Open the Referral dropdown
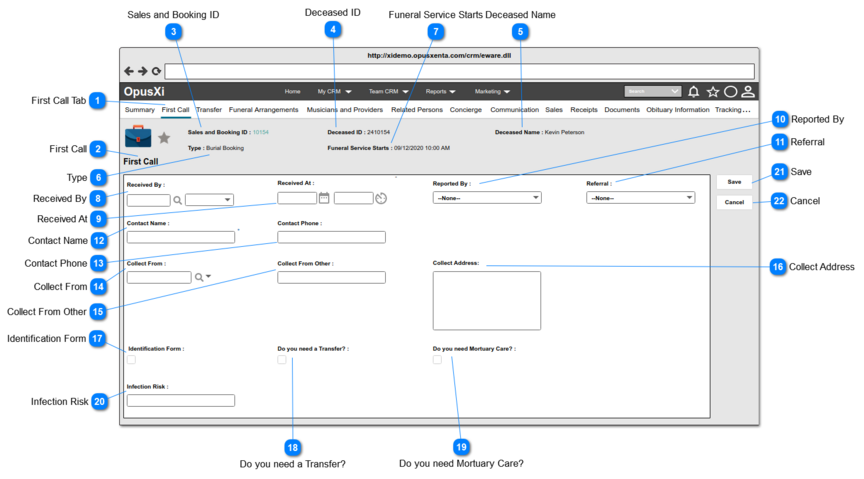Image resolution: width=864 pixels, height=479 pixels. click(641, 198)
